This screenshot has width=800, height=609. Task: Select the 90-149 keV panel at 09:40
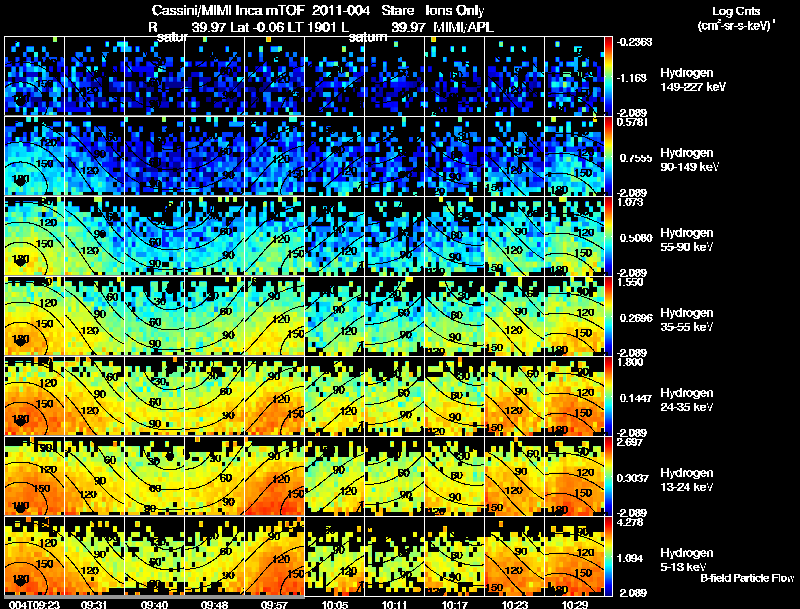click(x=155, y=156)
